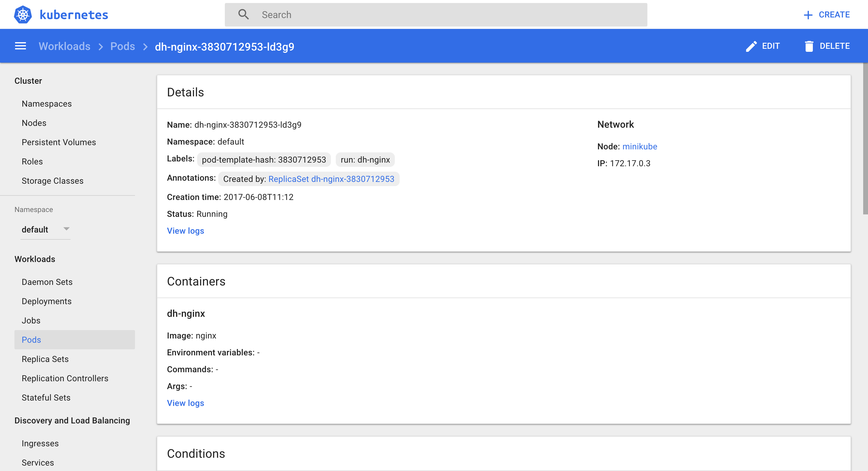Open the hamburger navigation menu
Screen dimensions: 868x471
(x=20, y=46)
